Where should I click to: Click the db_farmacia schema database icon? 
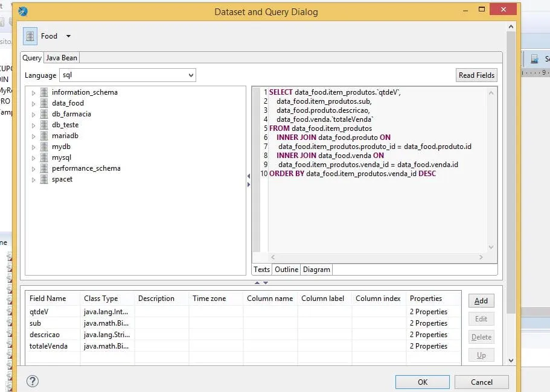[44, 114]
